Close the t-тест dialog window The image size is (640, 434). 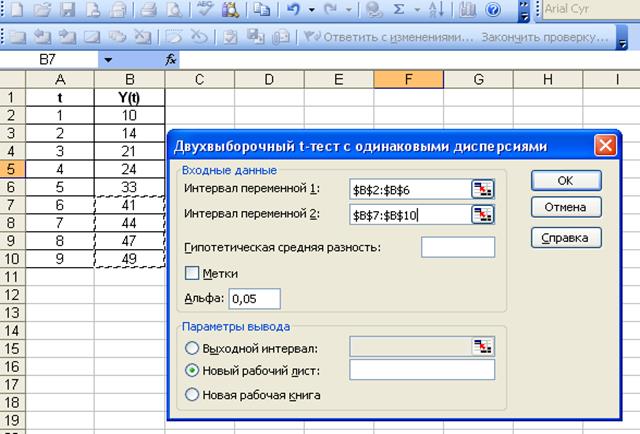(x=604, y=146)
